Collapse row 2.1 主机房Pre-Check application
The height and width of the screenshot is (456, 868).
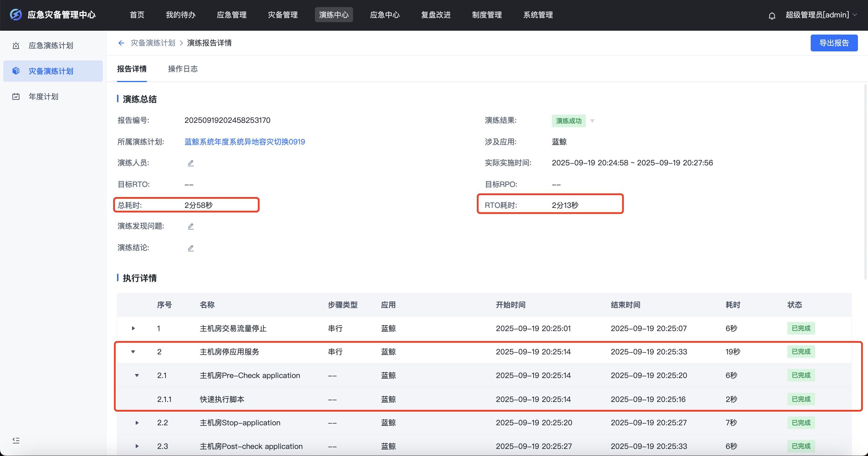tap(137, 375)
